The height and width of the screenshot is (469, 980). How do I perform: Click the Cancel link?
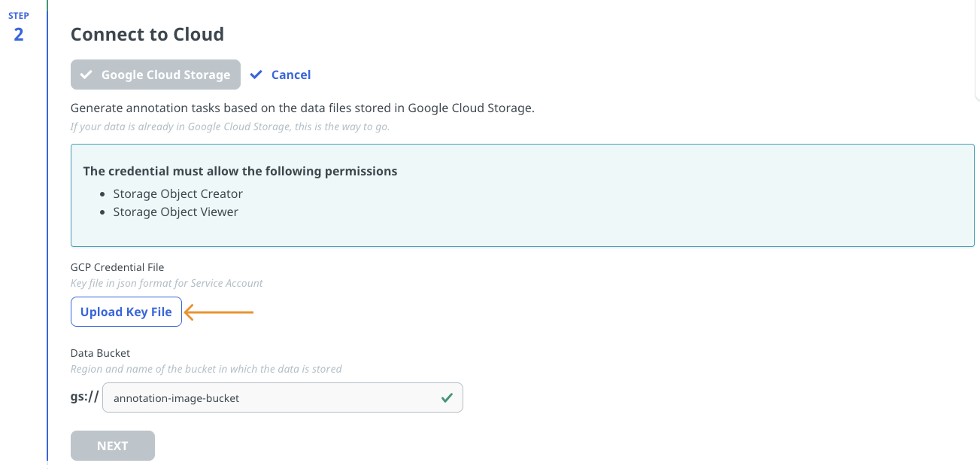click(x=291, y=75)
